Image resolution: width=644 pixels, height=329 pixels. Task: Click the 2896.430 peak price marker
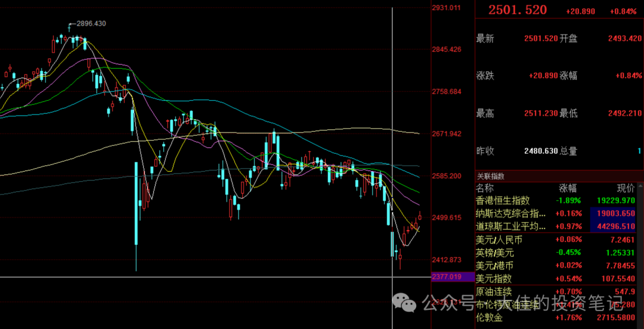click(91, 24)
